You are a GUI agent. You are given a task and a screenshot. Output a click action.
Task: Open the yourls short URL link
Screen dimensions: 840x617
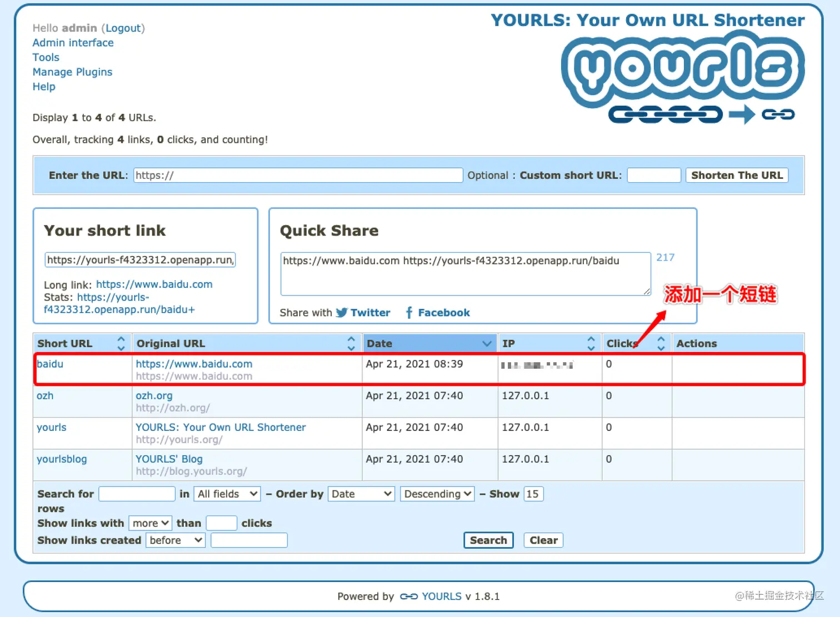[x=52, y=427]
